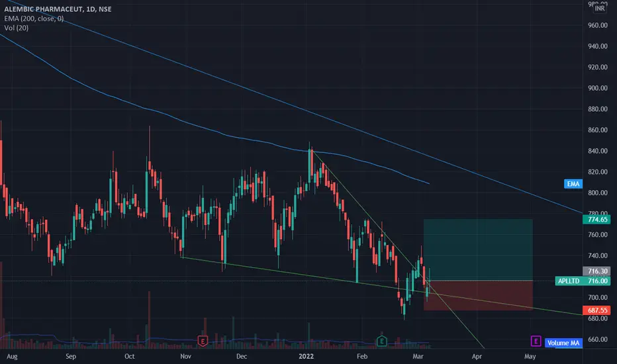The height and width of the screenshot is (364, 617).
Task: Click the 680.00 price scale value
Action: (598, 318)
